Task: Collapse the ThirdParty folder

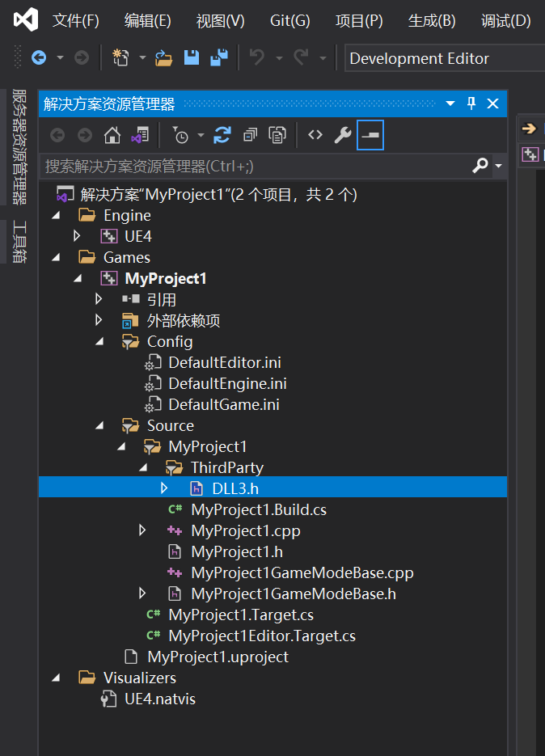Action: [x=143, y=467]
